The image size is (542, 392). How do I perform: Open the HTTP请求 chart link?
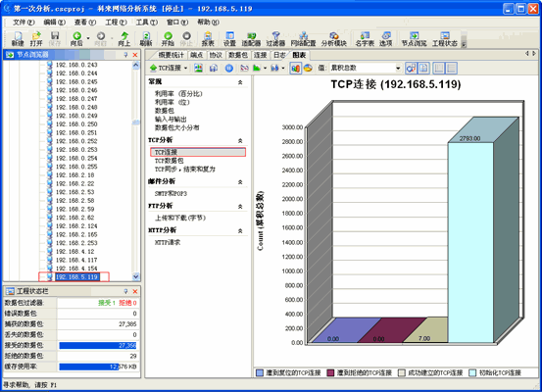(x=168, y=242)
